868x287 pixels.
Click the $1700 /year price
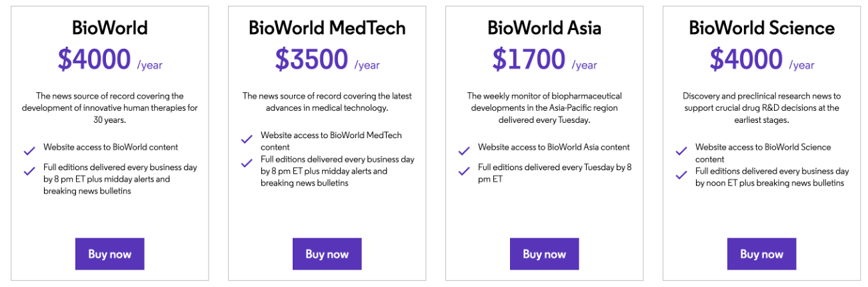click(x=544, y=59)
